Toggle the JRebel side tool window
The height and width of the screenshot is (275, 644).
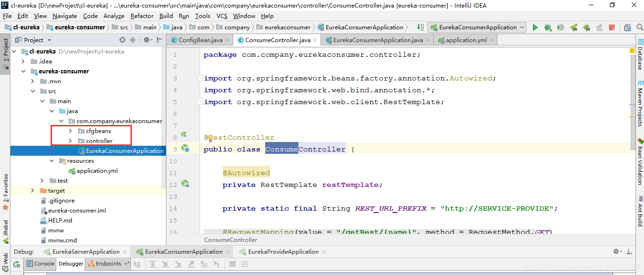[6, 232]
